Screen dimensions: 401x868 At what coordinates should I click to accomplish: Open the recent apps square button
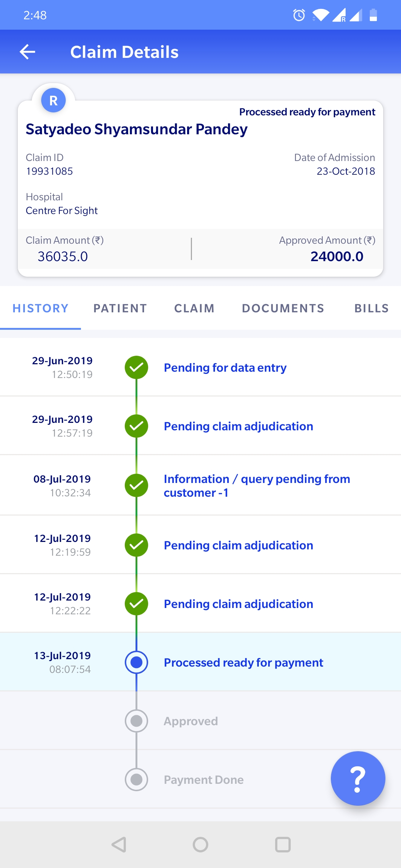coord(283,845)
